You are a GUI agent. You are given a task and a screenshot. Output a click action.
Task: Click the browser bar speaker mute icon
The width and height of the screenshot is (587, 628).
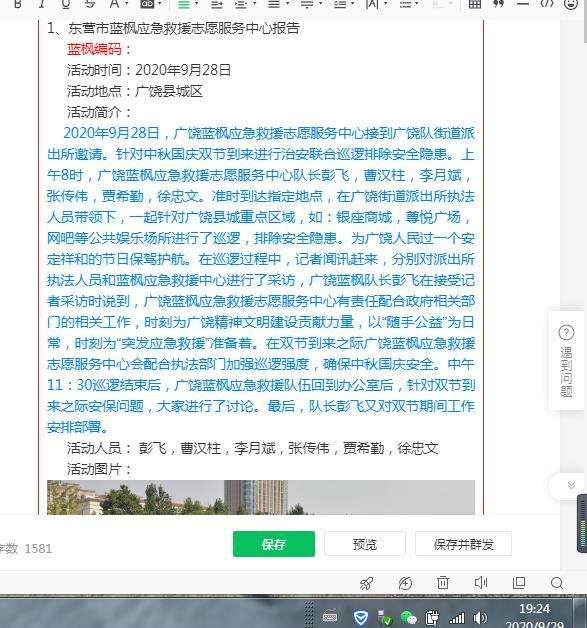(x=481, y=583)
